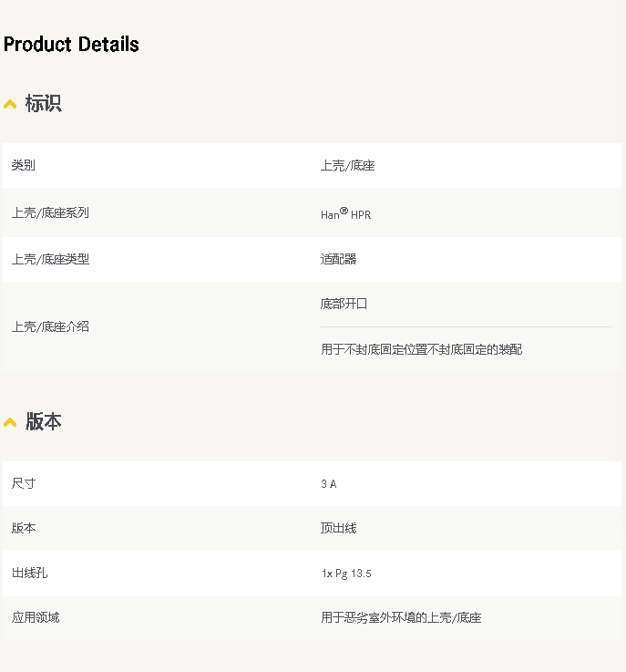
Task: Select the 3 A size value
Action: (x=329, y=484)
